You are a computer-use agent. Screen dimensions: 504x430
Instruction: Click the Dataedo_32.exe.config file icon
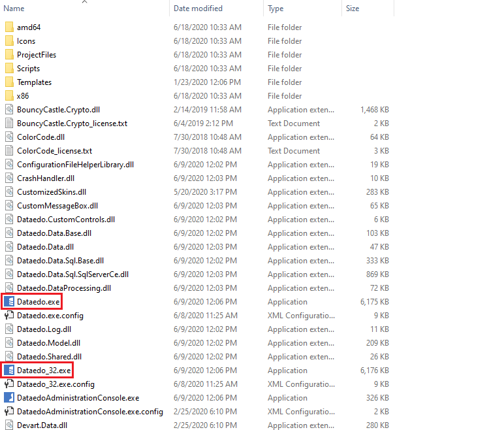(9, 384)
